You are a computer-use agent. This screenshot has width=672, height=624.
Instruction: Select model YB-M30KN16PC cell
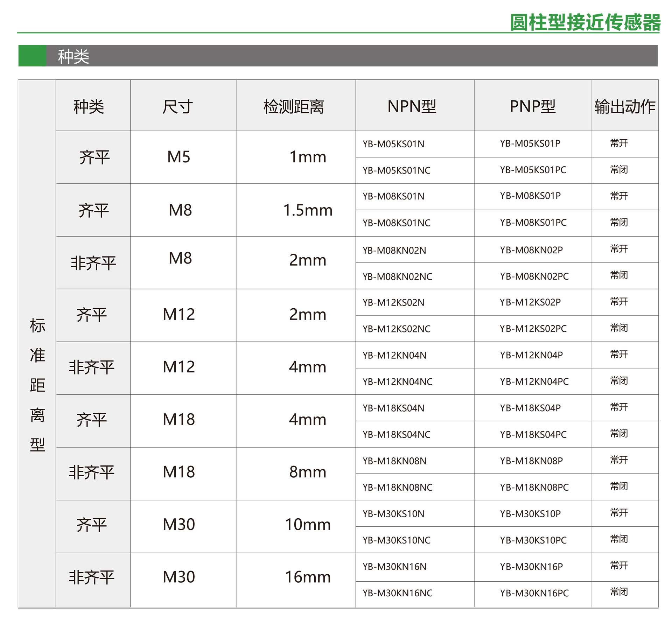(534, 593)
